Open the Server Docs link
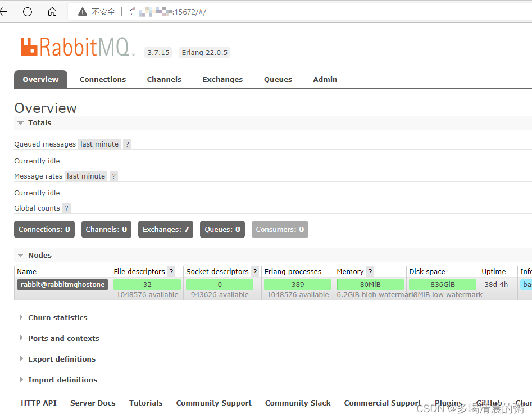 tap(93, 403)
